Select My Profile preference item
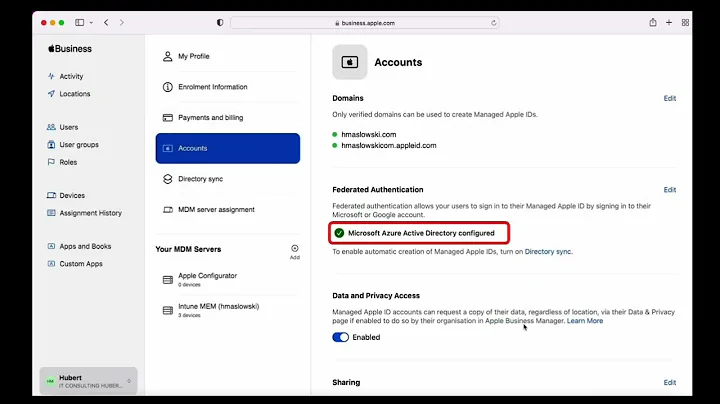Image resolution: width=720 pixels, height=404 pixels. (228, 56)
